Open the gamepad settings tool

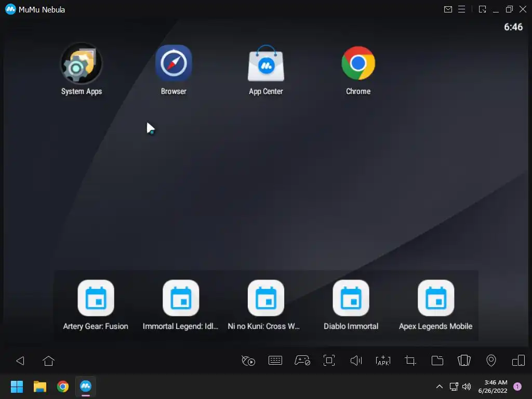pyautogui.click(x=302, y=361)
